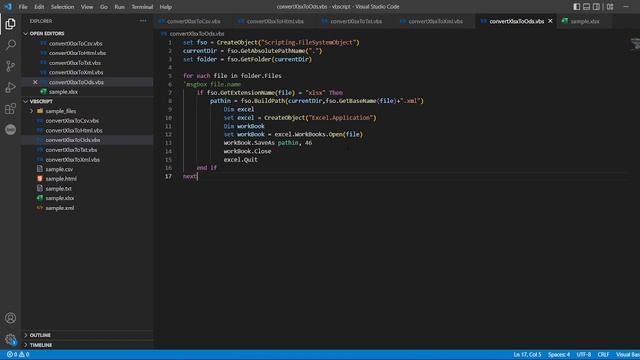The height and width of the screenshot is (360, 640).
Task: Select convertXlsxToHtml.vbs in Open Editors
Action: tap(77, 53)
